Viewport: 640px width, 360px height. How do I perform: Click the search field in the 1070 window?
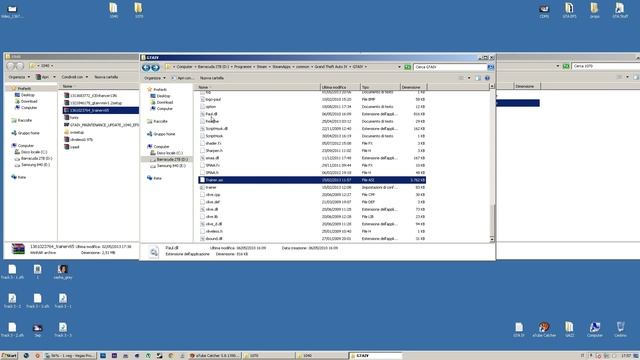pos(606,66)
